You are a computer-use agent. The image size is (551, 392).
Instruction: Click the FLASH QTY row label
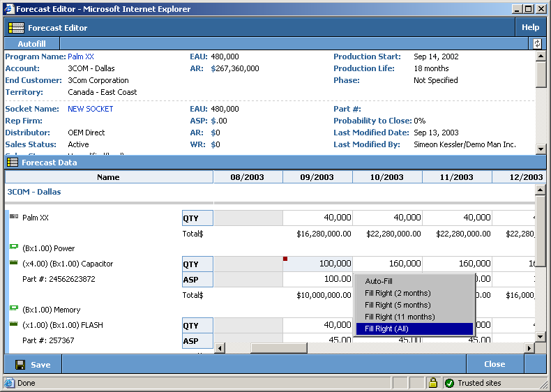[197, 326]
